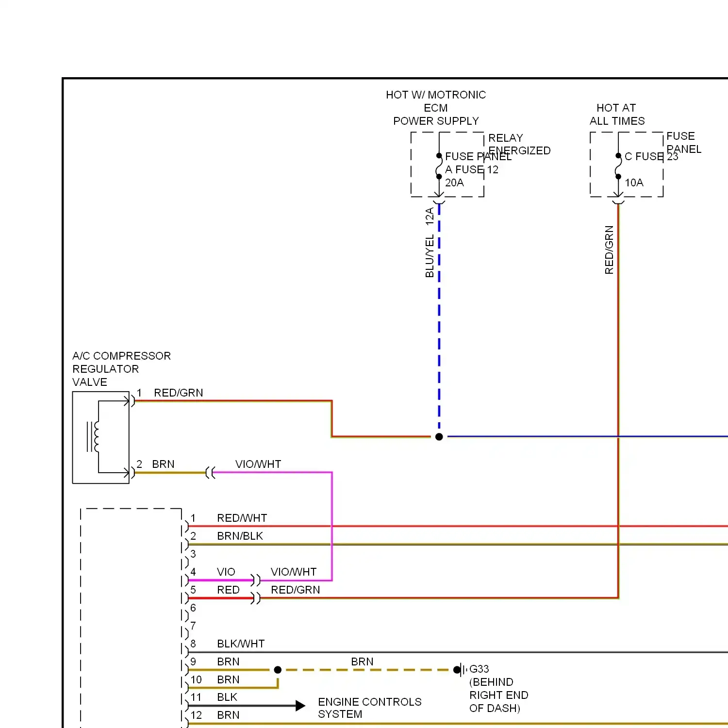Click the 'G33' ground designation text
Viewport: 728px width, 728px height.
(479, 669)
